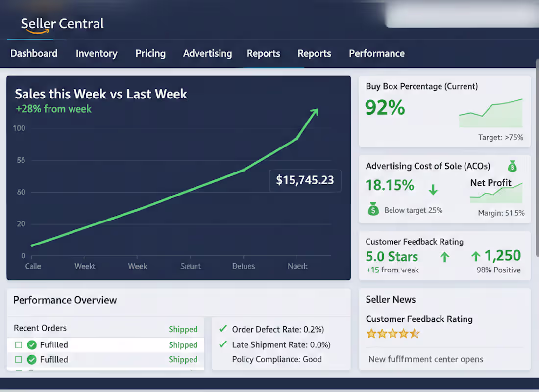Click Advertising Cost of Sole (ACOs) title
Viewport: 539px width, 392px height.
428,166
